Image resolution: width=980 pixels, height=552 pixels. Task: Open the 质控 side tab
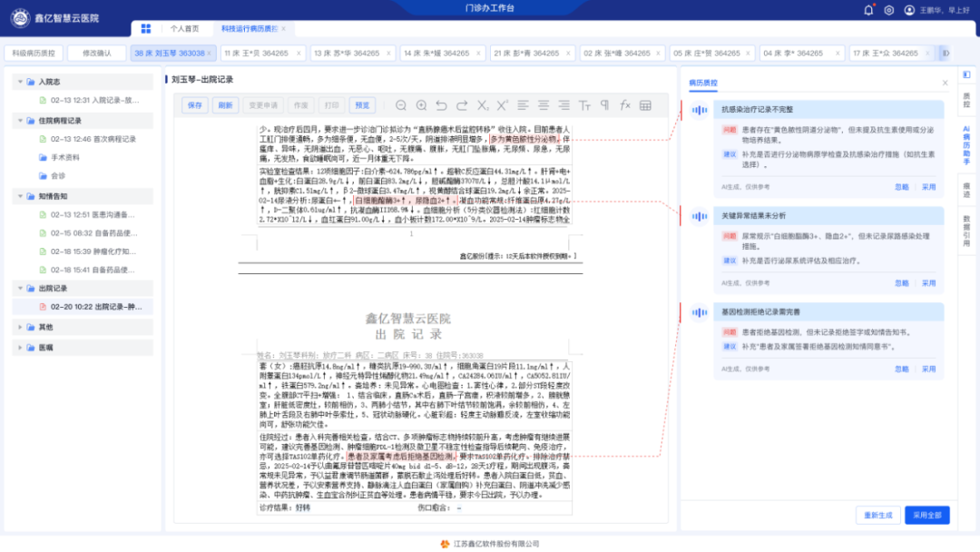tap(966, 100)
